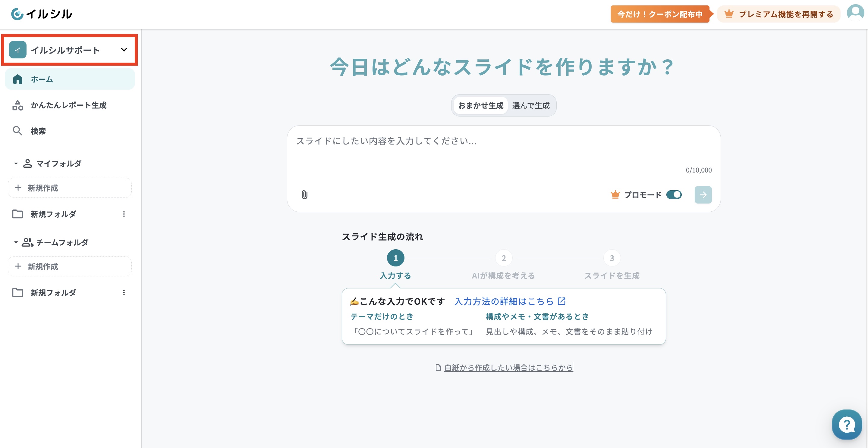Toggle the プロモード switch
This screenshot has width=868, height=448.
[674, 194]
